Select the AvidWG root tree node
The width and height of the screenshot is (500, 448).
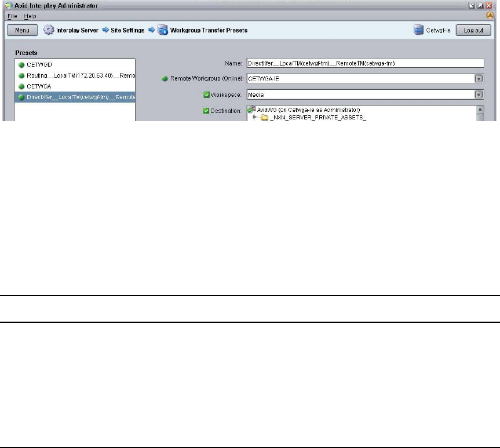(x=308, y=110)
